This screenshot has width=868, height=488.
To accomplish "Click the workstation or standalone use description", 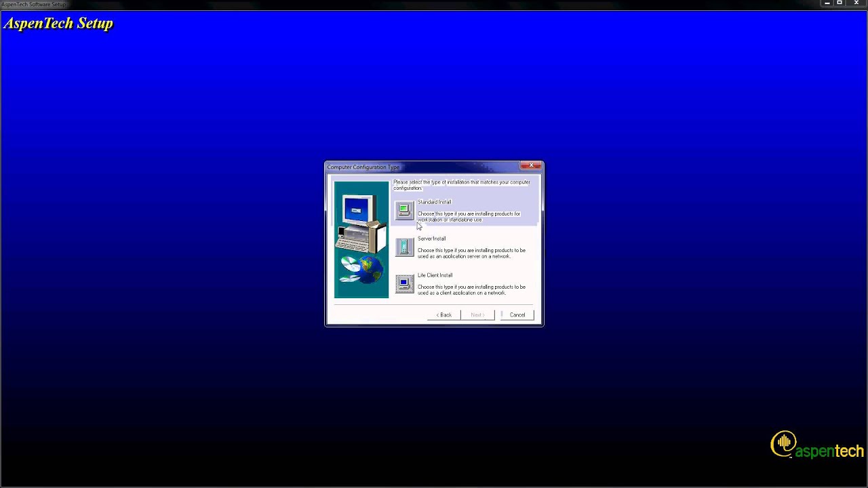I will (x=469, y=217).
